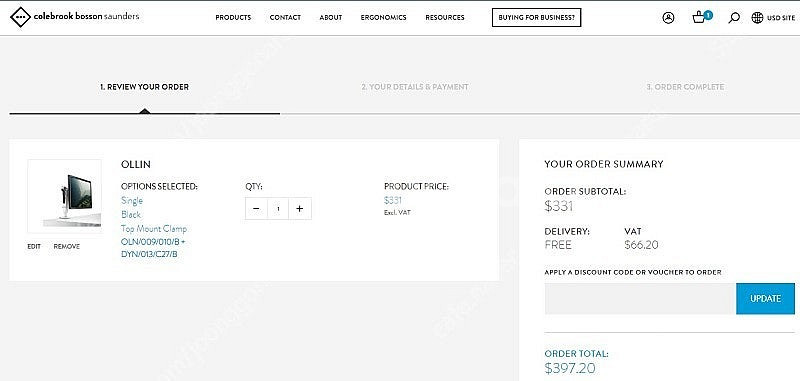
Task: Click the quantity value field
Action: pos(278,209)
